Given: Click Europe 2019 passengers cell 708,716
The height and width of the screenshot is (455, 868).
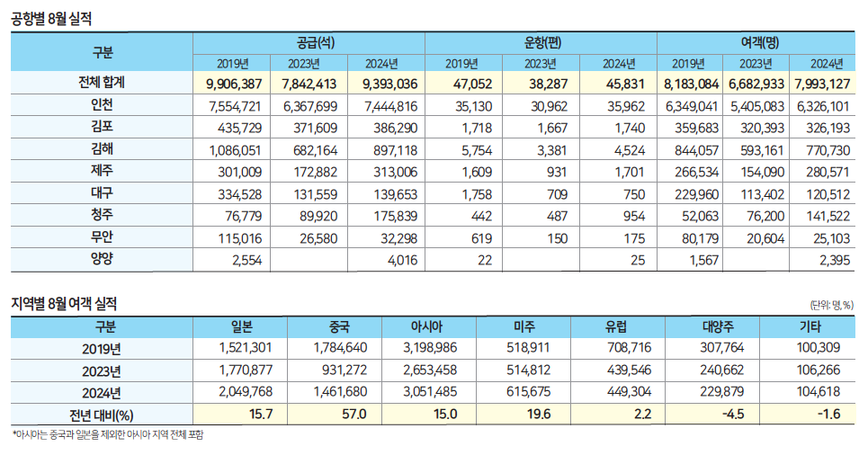Looking at the screenshot, I should pos(630,348).
